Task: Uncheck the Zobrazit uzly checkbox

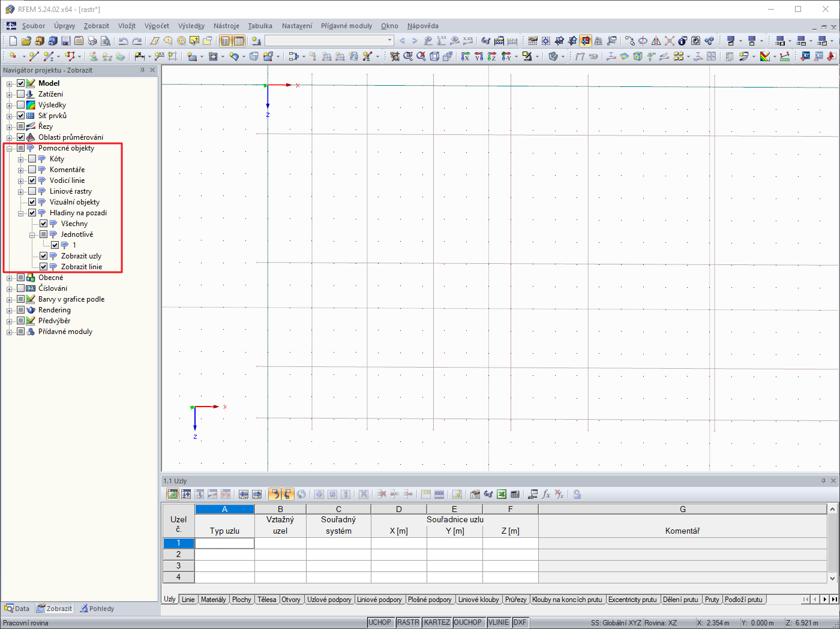Action: point(44,256)
